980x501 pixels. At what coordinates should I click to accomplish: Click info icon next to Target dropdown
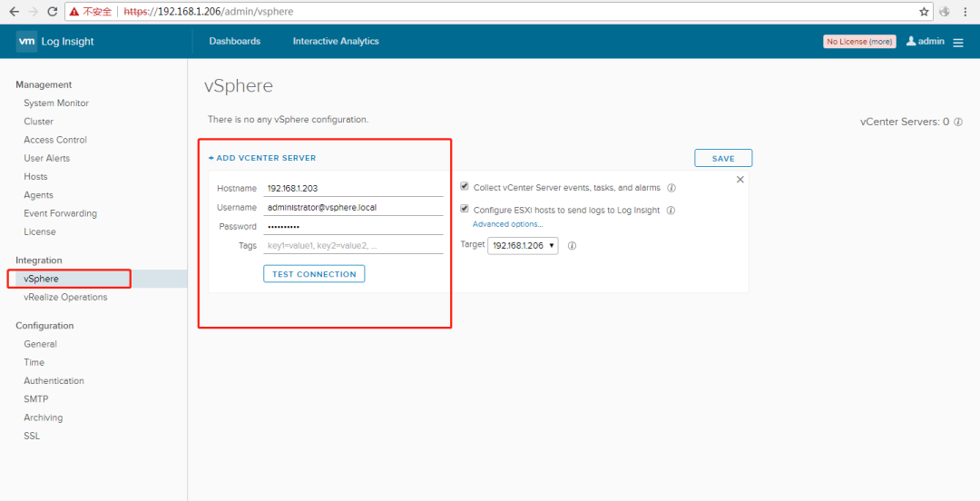572,246
